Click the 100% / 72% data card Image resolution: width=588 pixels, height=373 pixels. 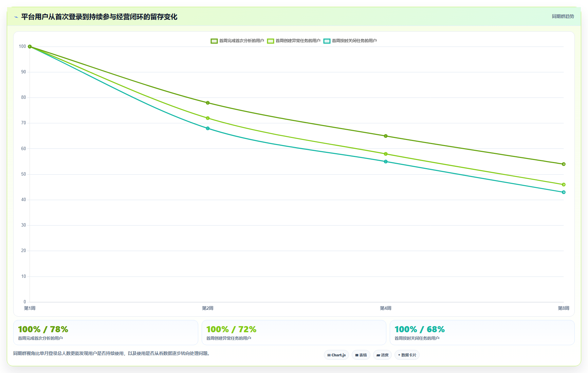[x=294, y=333]
